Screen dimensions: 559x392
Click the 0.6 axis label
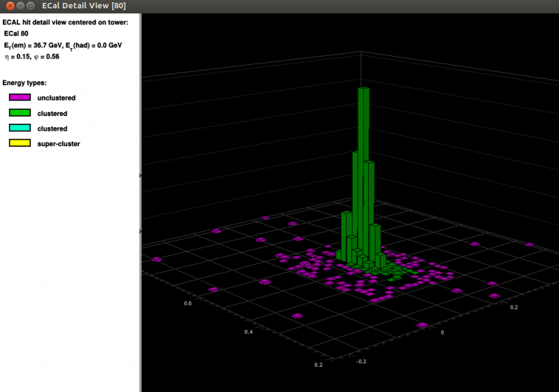pyautogui.click(x=188, y=303)
